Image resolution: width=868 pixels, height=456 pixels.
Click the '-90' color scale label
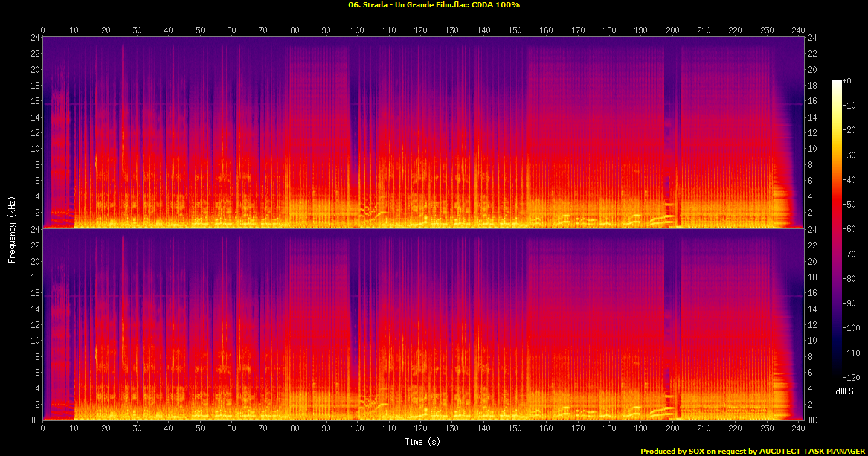[849, 304]
